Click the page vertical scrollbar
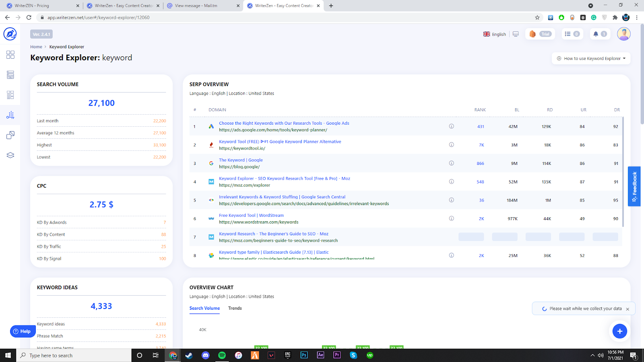The height and width of the screenshot is (362, 644). click(x=642, y=74)
